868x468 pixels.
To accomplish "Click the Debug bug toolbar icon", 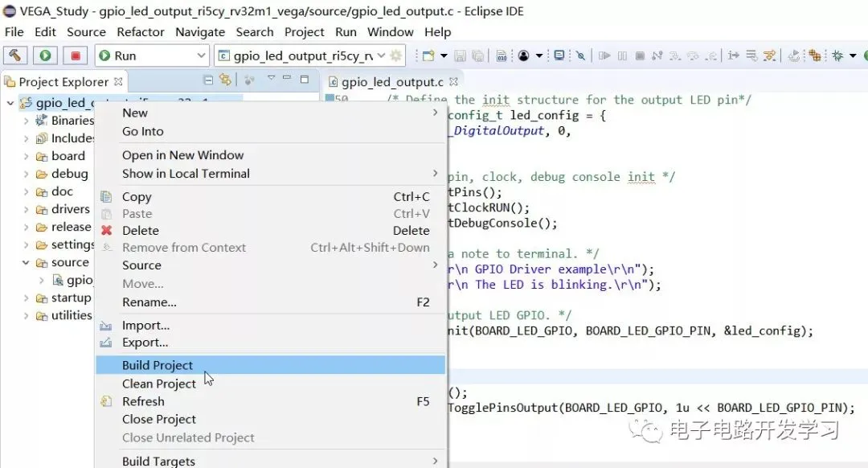I will (837, 55).
